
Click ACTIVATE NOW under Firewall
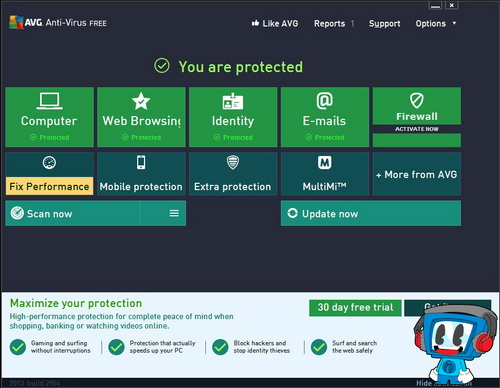[x=417, y=129]
